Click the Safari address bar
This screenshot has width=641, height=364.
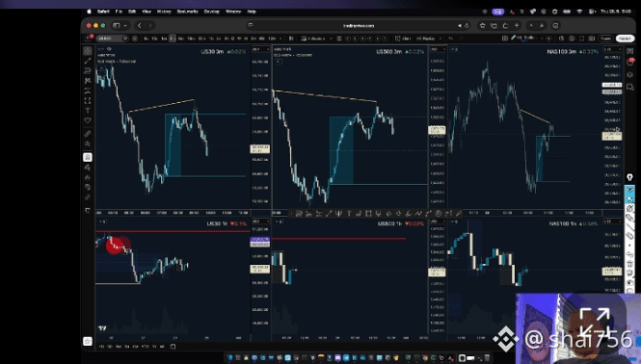point(359,25)
